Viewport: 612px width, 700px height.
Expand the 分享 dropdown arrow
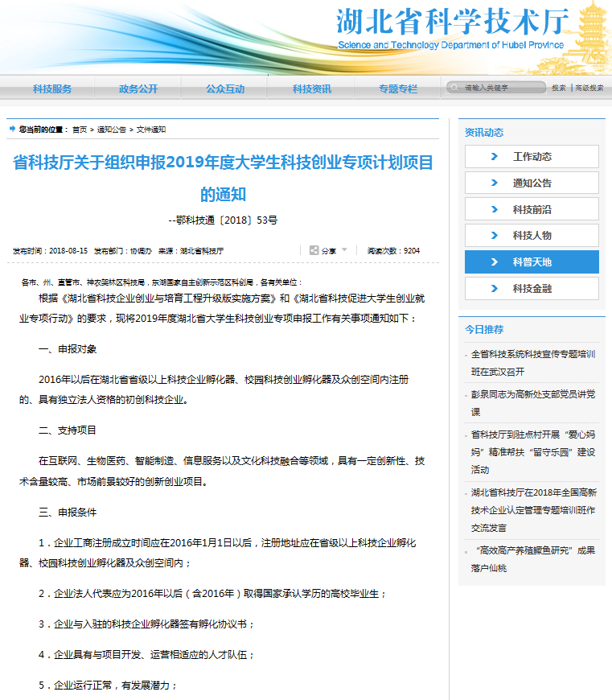[344, 250]
